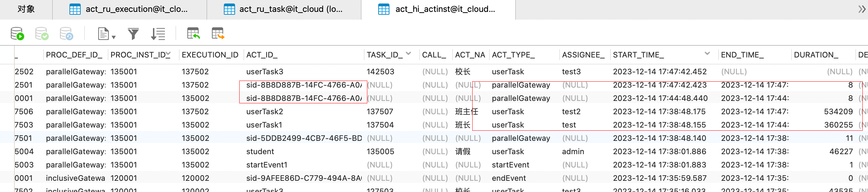Screen dimensions: 868x192
Task: Expand the arrow next to the document icon
Action: click(114, 37)
